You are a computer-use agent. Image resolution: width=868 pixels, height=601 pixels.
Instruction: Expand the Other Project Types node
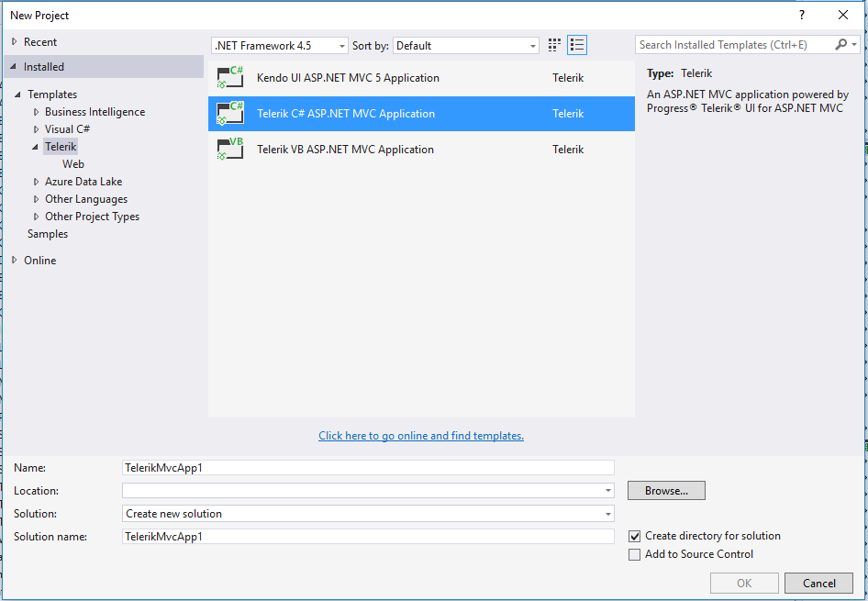pyautogui.click(x=36, y=217)
